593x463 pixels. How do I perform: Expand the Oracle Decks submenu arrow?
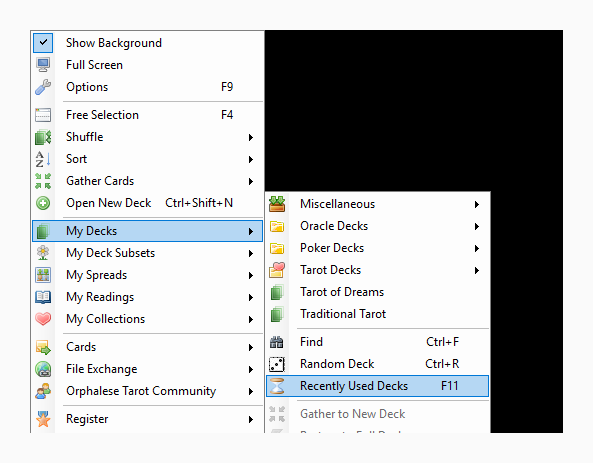[477, 226]
